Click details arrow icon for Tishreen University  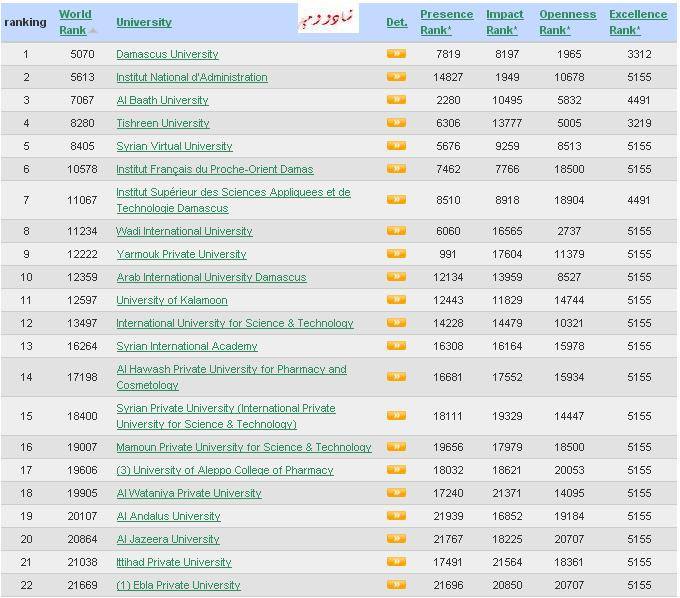396,123
